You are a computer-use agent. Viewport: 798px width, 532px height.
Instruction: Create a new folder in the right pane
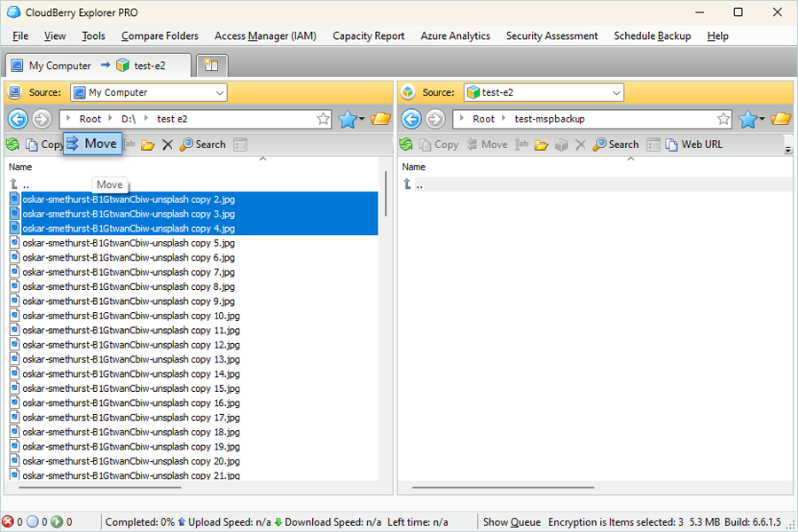[x=541, y=145]
